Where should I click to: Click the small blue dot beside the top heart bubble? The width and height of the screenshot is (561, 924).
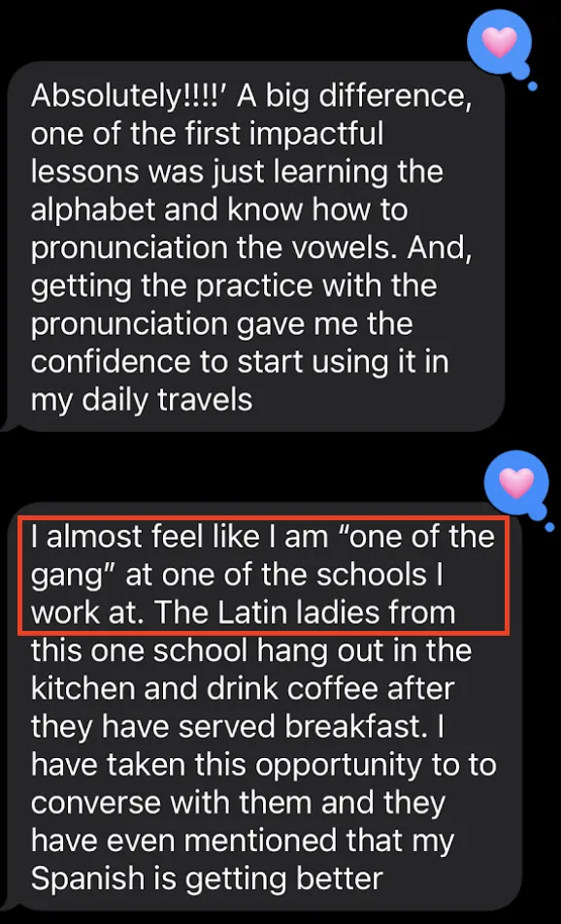coord(533,86)
